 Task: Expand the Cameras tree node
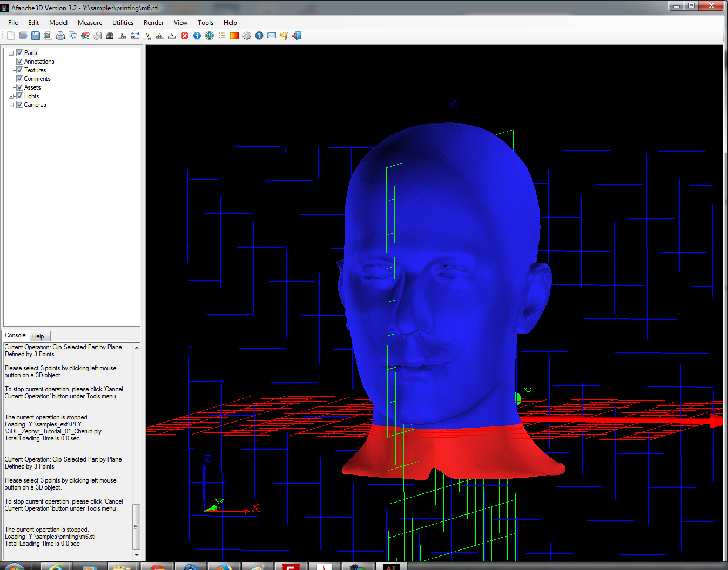pyautogui.click(x=11, y=105)
